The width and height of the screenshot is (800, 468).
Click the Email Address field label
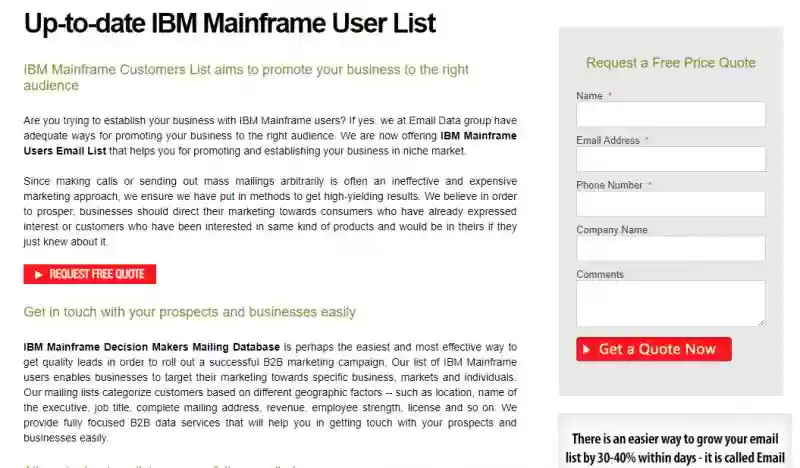pyautogui.click(x=608, y=140)
